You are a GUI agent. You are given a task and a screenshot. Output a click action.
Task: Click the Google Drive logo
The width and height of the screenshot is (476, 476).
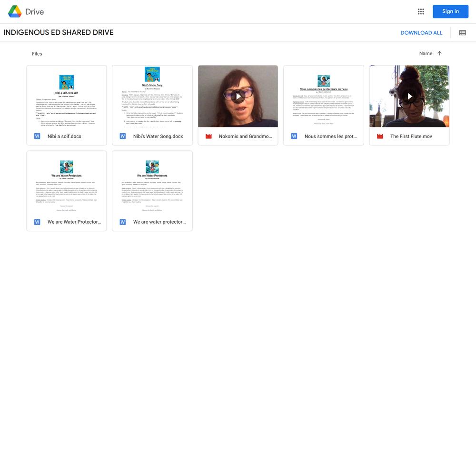[x=15, y=11]
